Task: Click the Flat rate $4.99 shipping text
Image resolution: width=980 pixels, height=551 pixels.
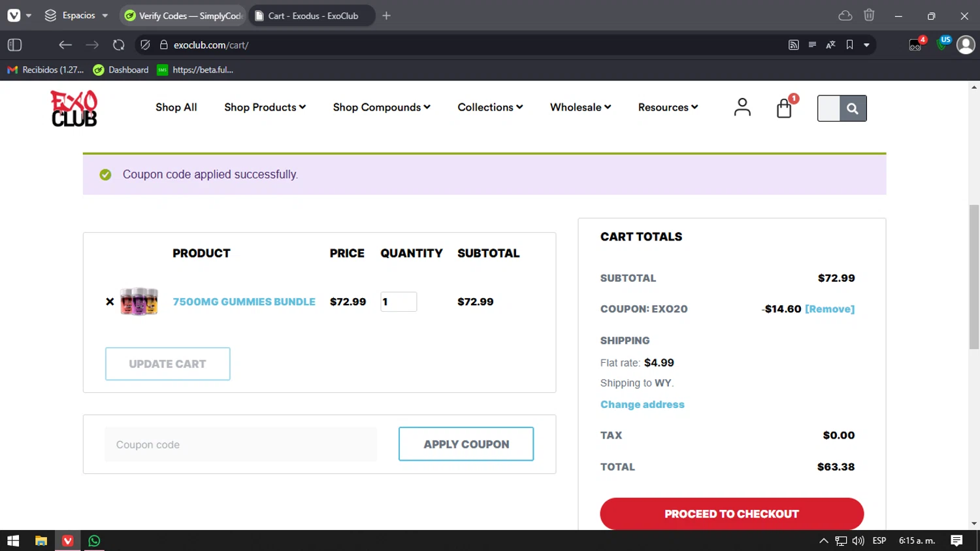Action: point(637,363)
